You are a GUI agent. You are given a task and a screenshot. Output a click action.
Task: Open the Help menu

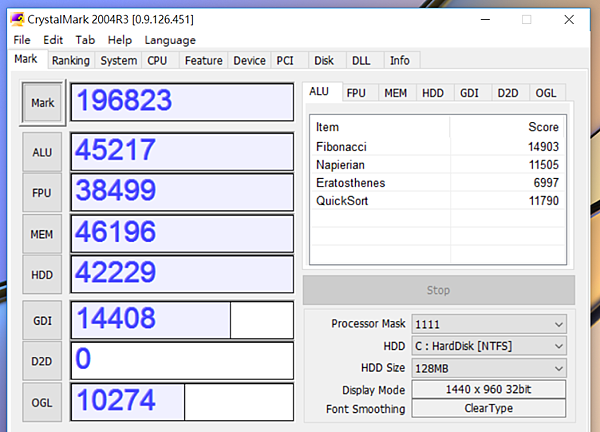(x=120, y=40)
